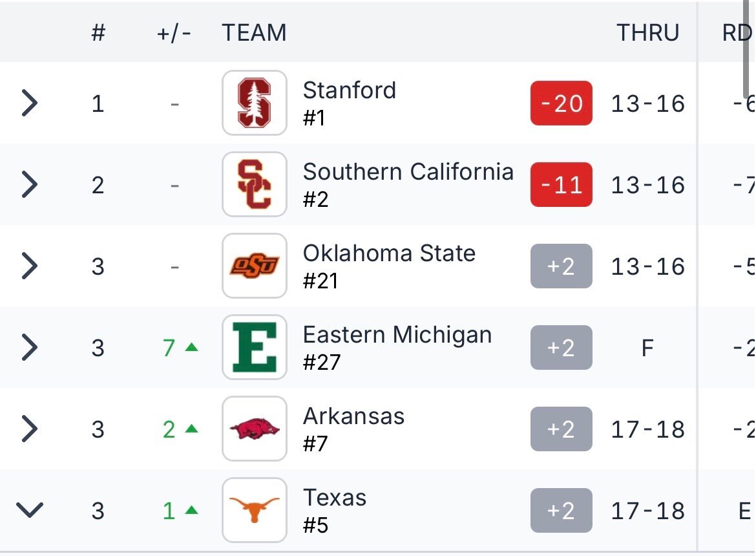756x556 pixels.
Task: Click the Eastern Michigan green E logo
Action: point(255,347)
